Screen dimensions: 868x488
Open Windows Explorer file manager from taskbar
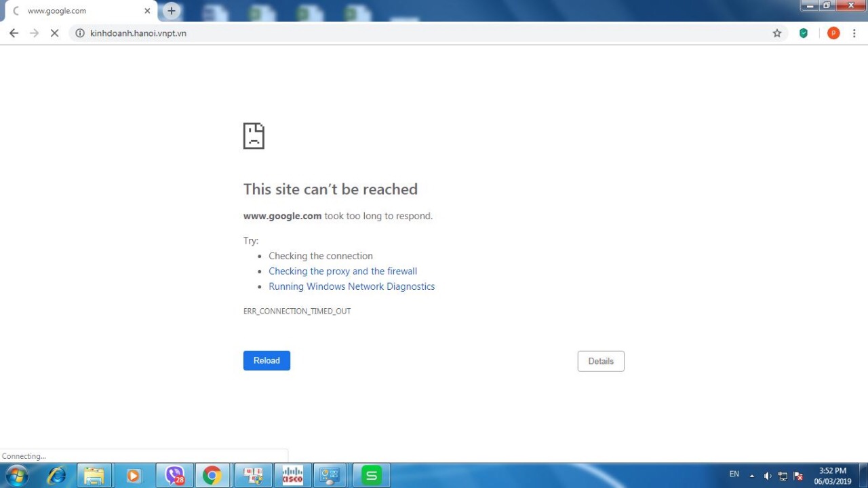click(94, 476)
